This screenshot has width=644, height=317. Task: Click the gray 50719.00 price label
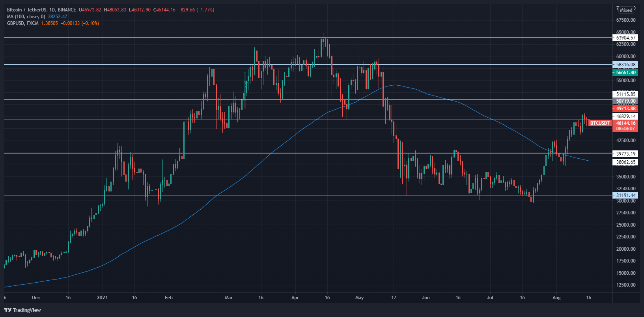tap(626, 101)
